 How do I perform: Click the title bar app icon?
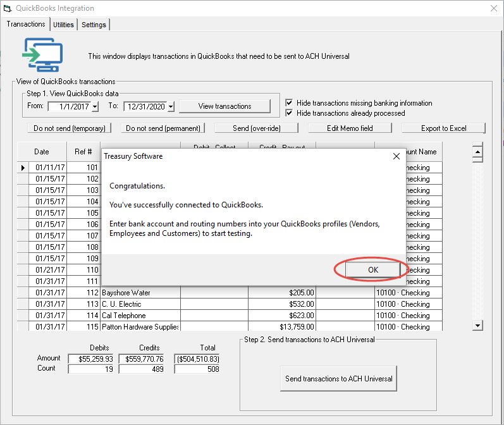point(8,8)
